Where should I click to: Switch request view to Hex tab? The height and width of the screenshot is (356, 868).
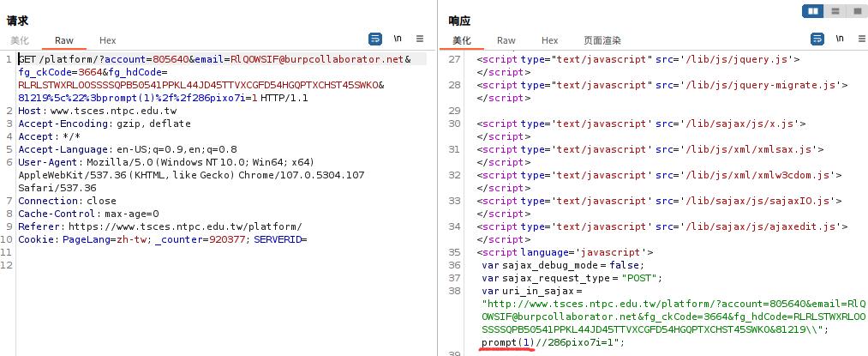coord(107,40)
